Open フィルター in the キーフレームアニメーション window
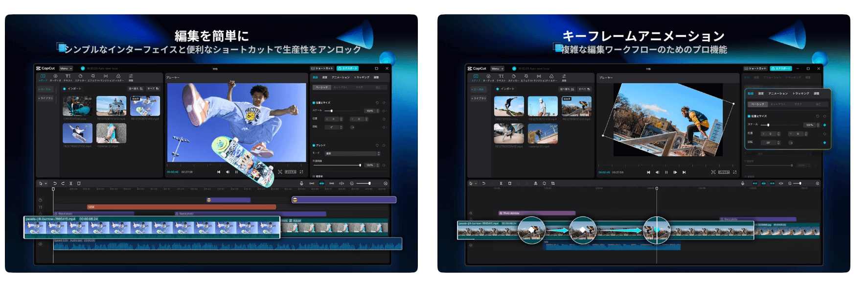Screen dimensions: 868x287 [552, 78]
